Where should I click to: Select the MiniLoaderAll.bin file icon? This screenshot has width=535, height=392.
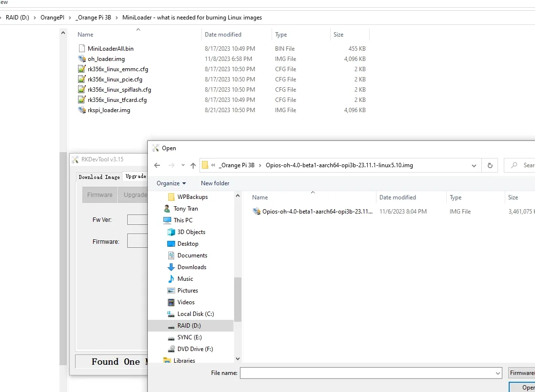(x=81, y=48)
